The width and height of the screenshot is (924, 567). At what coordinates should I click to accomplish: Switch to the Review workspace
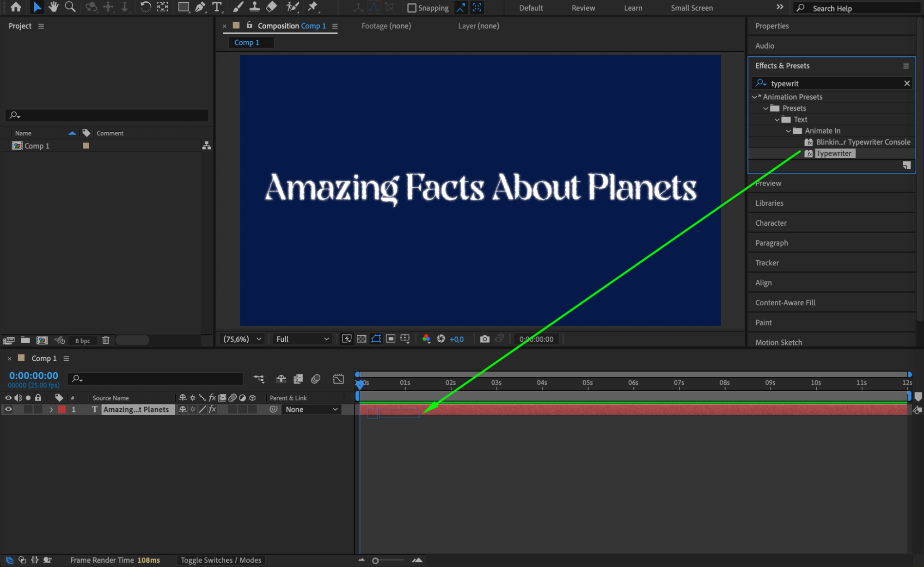583,8
